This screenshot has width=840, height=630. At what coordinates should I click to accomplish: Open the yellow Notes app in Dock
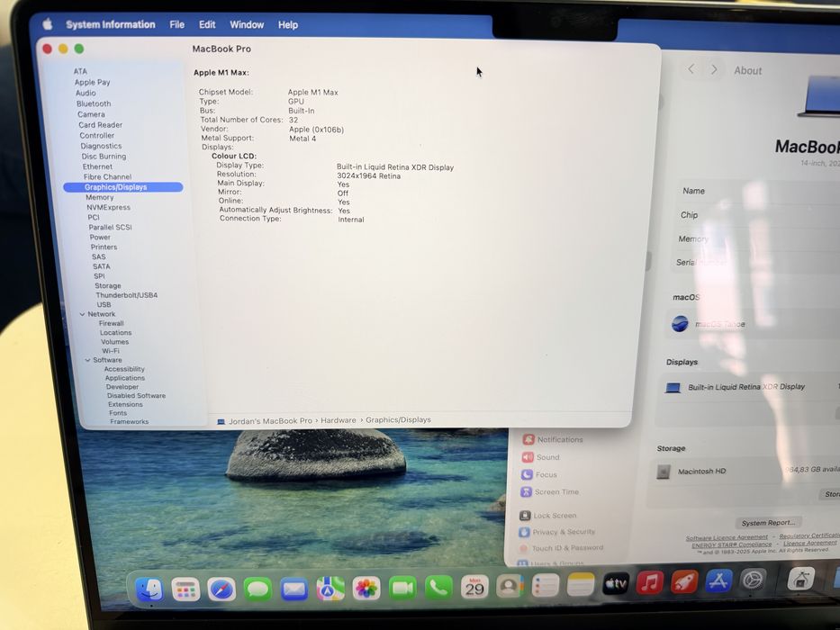581,585
